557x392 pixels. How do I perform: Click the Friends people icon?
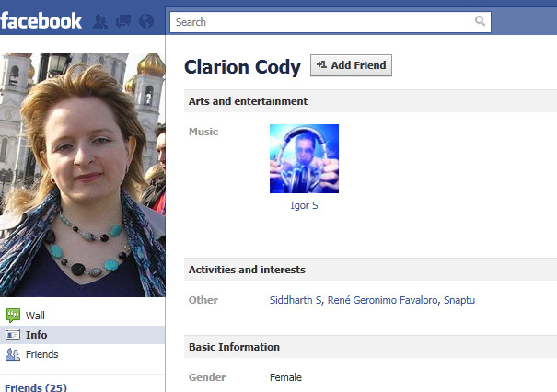(x=13, y=354)
